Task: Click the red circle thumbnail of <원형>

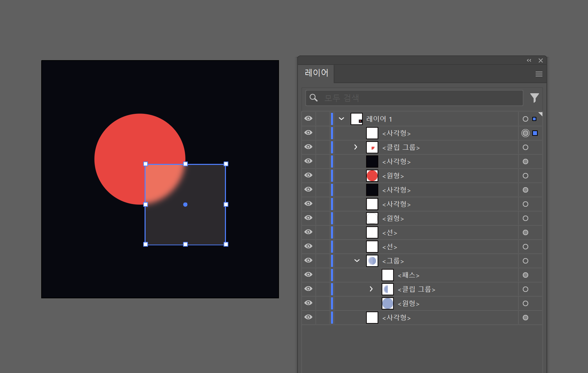Action: tap(372, 176)
